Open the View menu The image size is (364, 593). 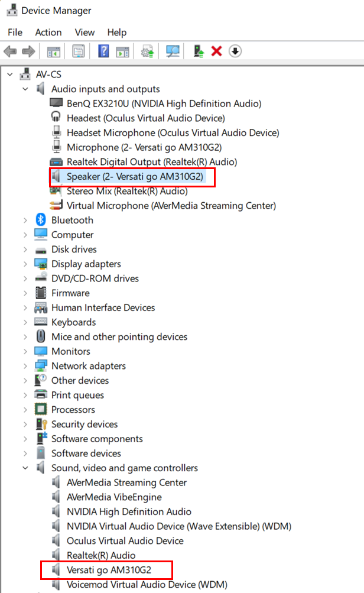pyautogui.click(x=84, y=33)
